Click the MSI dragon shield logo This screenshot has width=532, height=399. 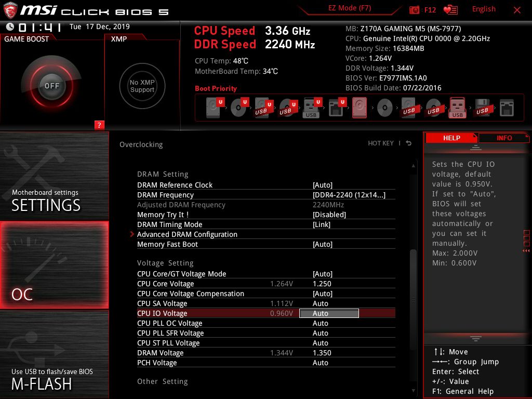[10, 10]
